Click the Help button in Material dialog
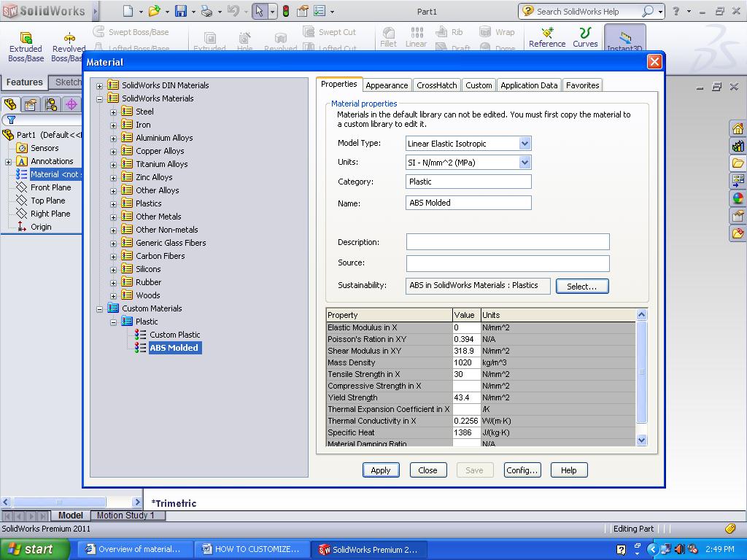 click(569, 470)
